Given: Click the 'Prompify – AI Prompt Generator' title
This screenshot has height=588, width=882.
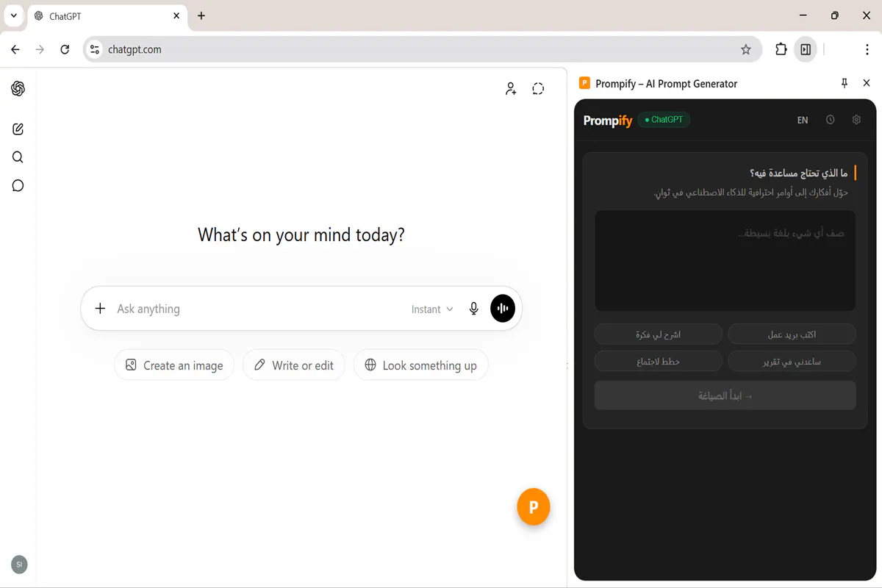Looking at the screenshot, I should pyautogui.click(x=667, y=84).
